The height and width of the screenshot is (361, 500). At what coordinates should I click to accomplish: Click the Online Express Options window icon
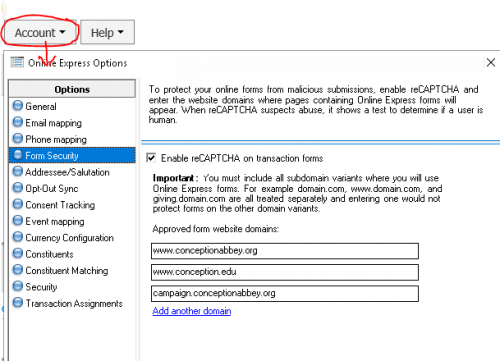(17, 62)
